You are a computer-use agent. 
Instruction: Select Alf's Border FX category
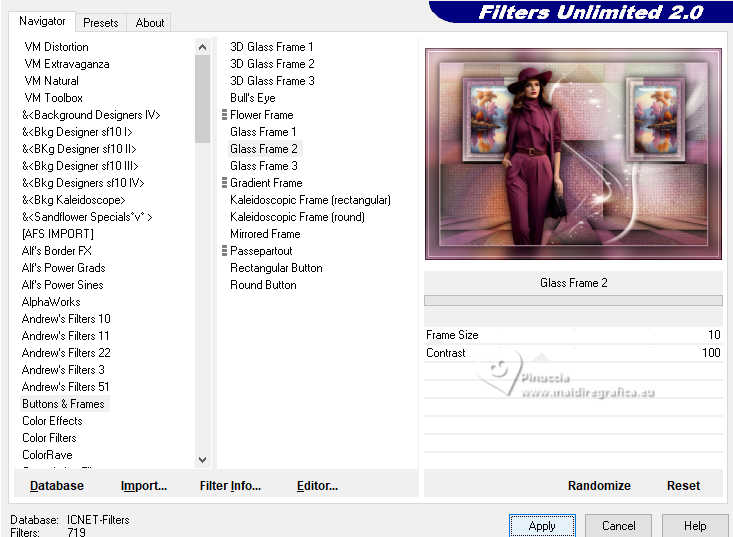click(57, 251)
